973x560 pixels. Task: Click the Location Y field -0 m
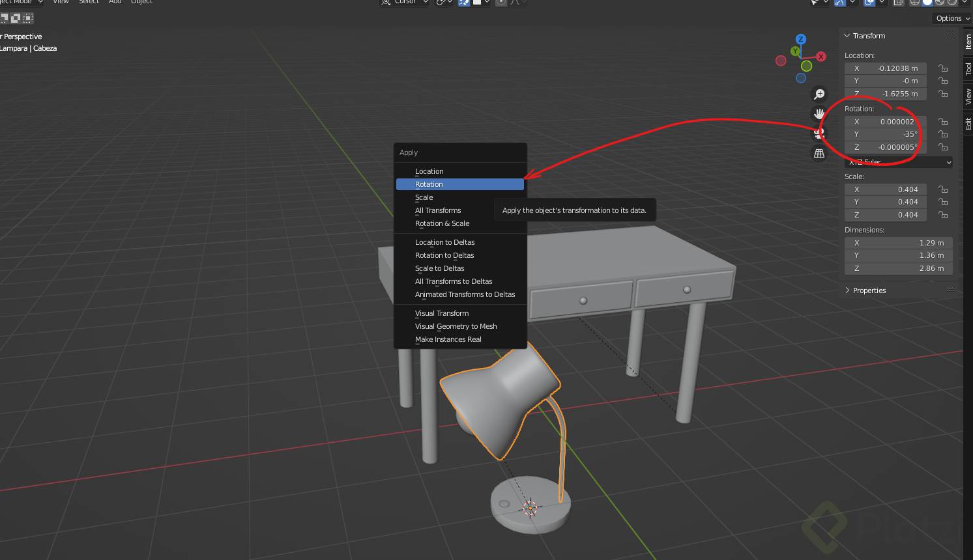tap(886, 81)
